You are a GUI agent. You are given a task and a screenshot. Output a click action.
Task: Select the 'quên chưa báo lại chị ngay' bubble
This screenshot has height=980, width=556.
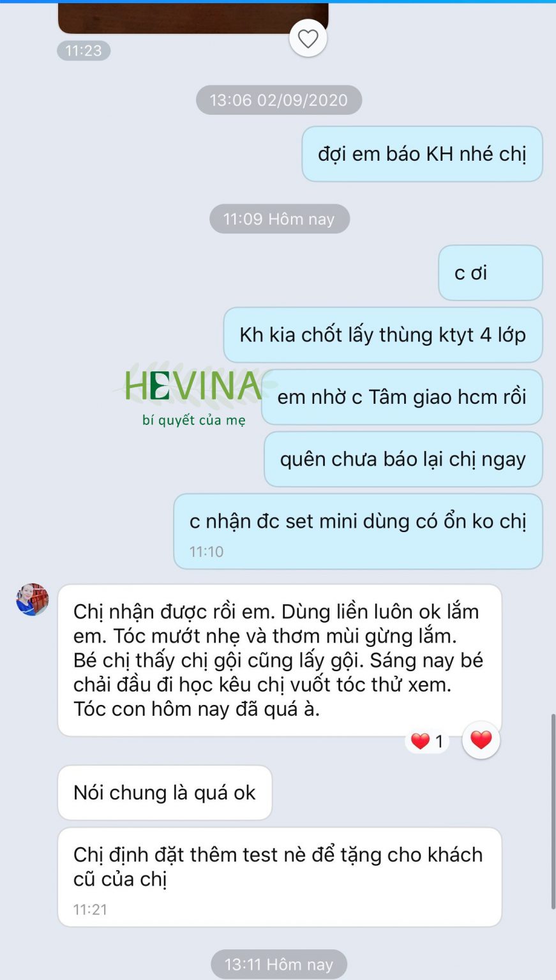(x=403, y=459)
